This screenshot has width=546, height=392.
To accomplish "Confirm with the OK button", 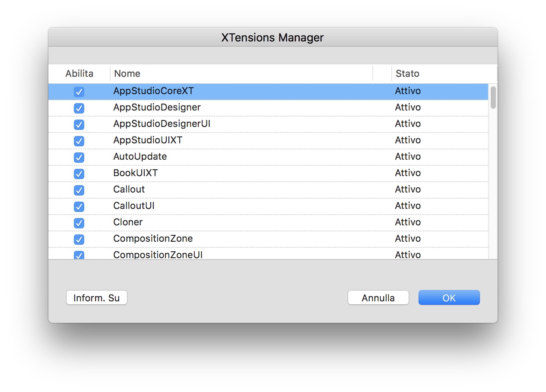I will (x=449, y=298).
